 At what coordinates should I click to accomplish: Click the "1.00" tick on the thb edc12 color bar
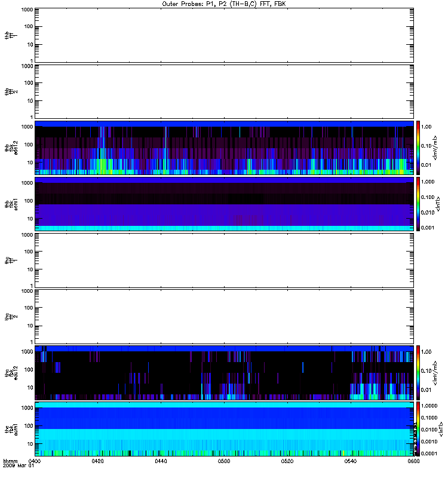click(x=426, y=127)
